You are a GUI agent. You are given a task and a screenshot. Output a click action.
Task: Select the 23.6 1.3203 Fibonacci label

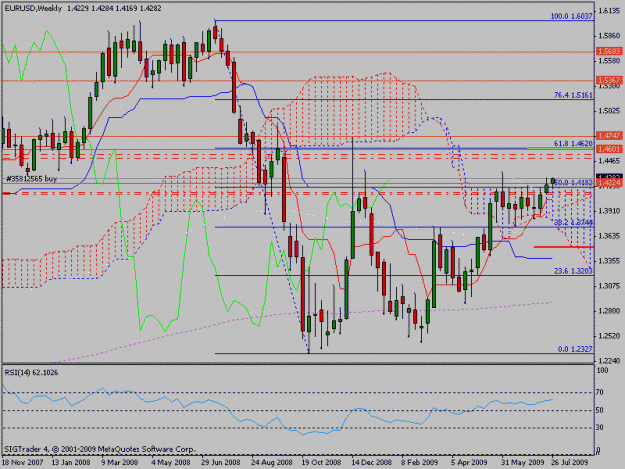tap(573, 271)
